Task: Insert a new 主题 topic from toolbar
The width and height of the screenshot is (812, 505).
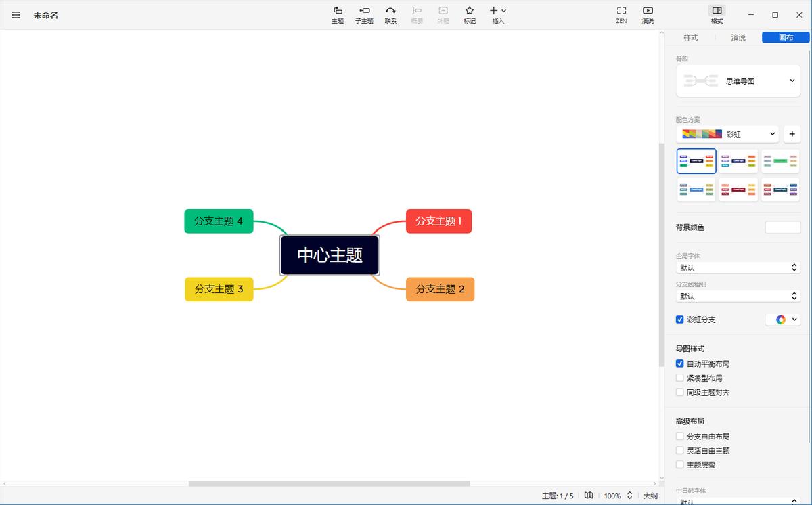Action: click(337, 14)
